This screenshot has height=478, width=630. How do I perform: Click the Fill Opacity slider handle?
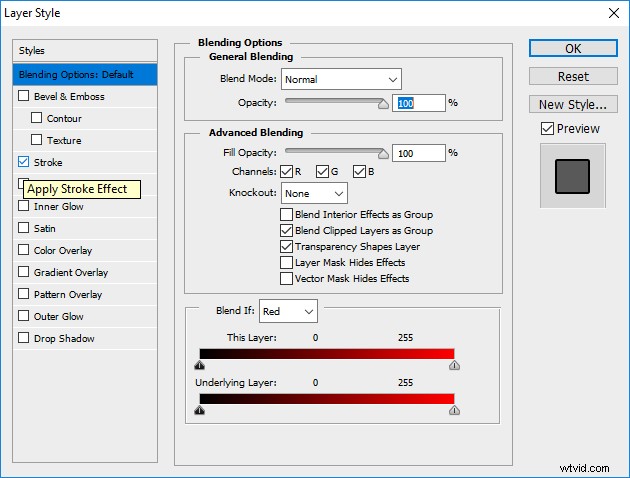(x=383, y=153)
